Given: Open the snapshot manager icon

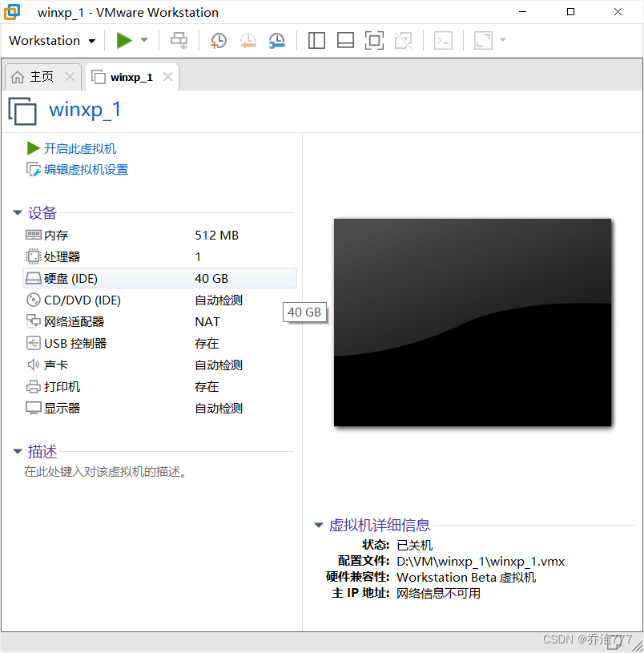Looking at the screenshot, I should point(277,40).
